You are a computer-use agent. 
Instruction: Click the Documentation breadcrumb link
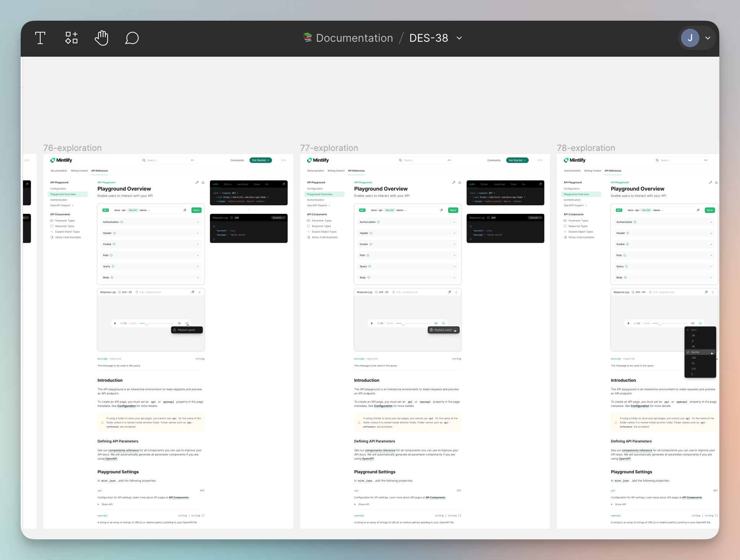[x=354, y=38]
